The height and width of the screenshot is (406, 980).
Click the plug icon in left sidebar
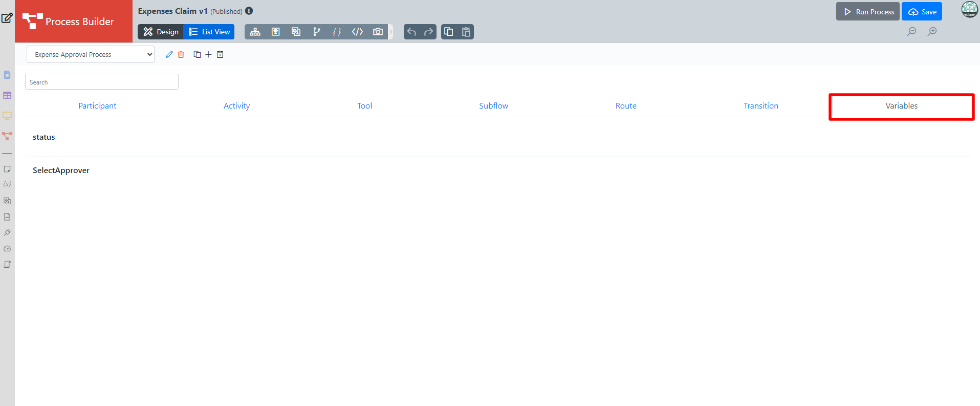7,232
